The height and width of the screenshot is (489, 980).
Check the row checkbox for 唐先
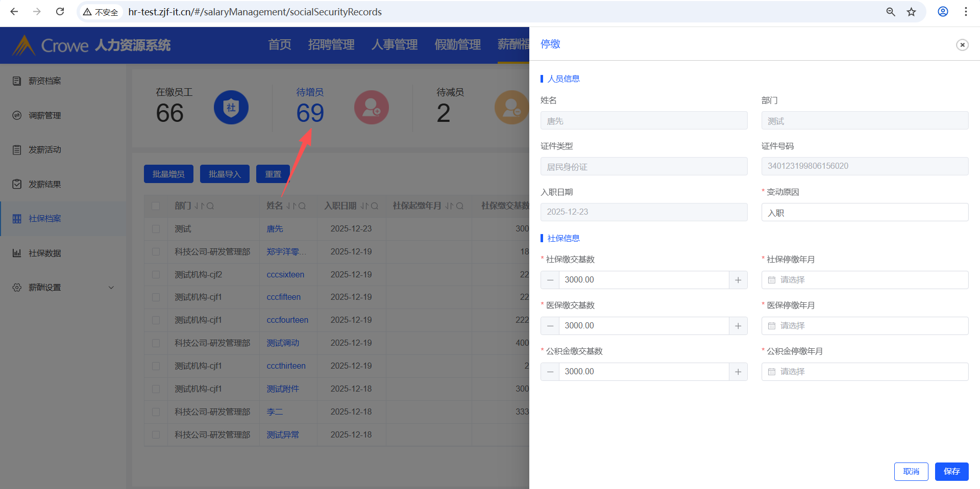pos(156,229)
